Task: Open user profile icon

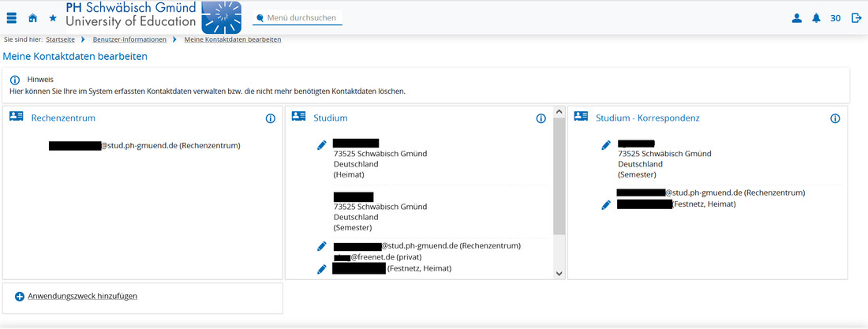Action: pyautogui.click(x=796, y=18)
